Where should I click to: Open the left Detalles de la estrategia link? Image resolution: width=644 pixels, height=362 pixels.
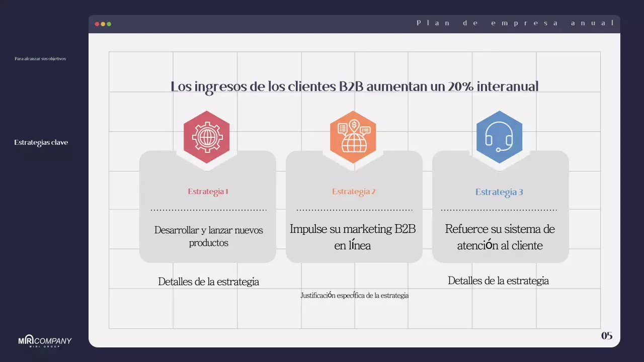(x=208, y=282)
